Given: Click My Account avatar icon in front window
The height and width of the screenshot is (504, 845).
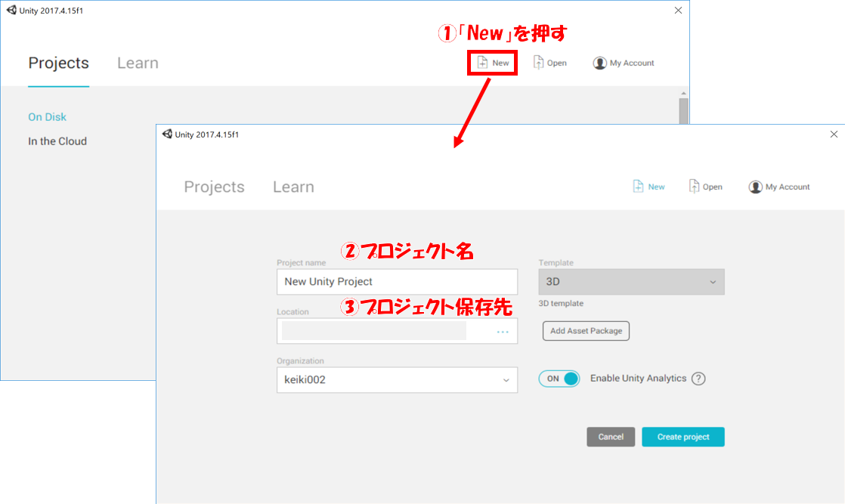Looking at the screenshot, I should pos(755,187).
